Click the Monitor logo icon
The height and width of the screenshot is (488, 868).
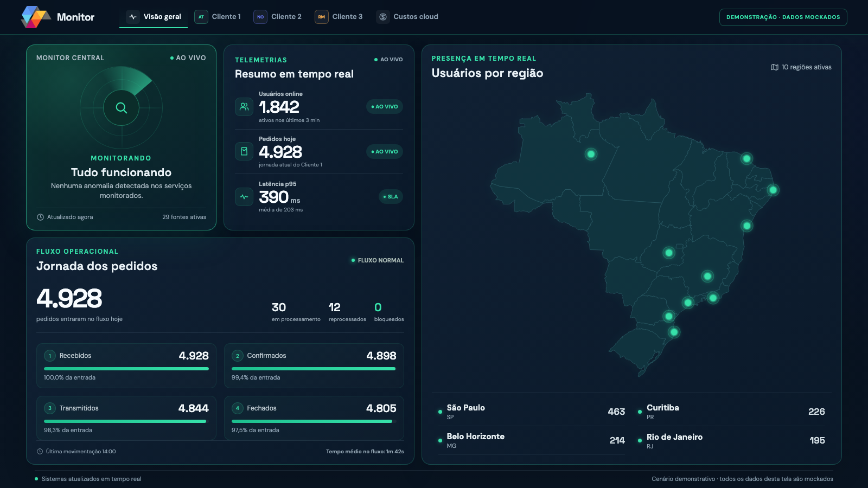tap(36, 17)
